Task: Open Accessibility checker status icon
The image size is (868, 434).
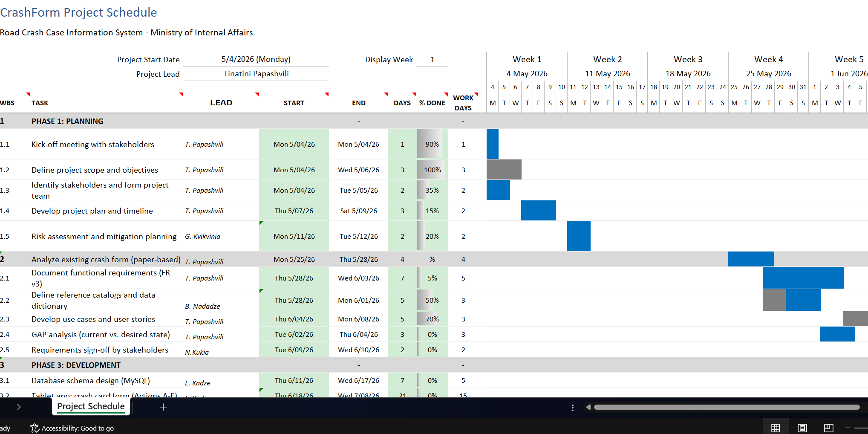Action: [35, 428]
